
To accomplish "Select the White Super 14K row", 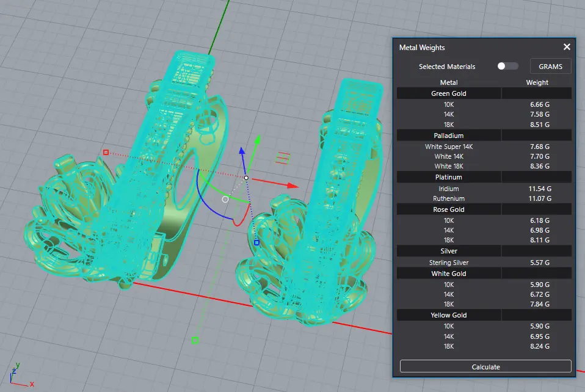I will (x=484, y=147).
